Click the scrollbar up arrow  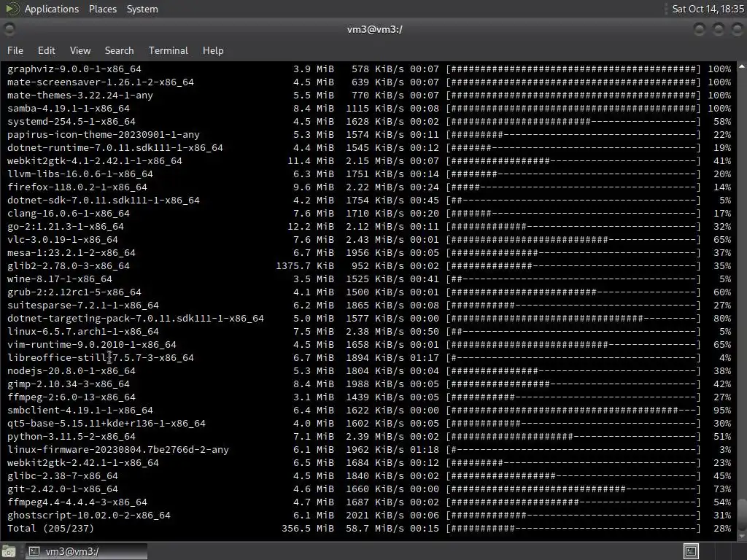click(742, 67)
